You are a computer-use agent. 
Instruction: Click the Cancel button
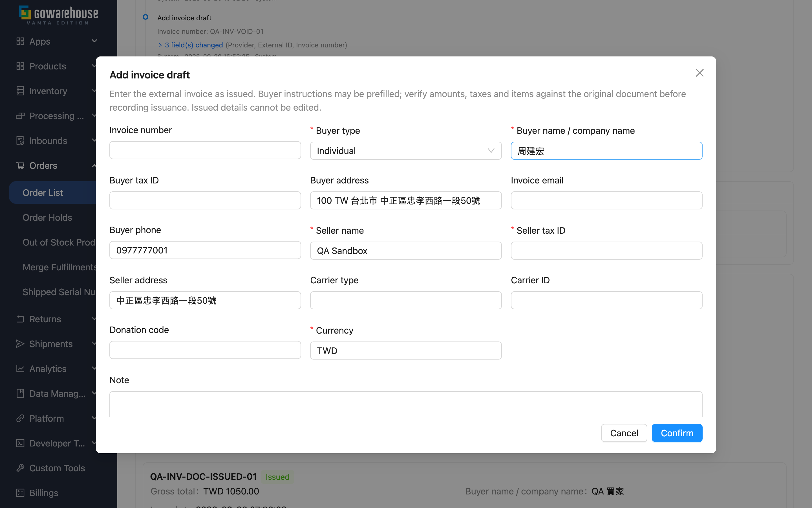pos(624,433)
